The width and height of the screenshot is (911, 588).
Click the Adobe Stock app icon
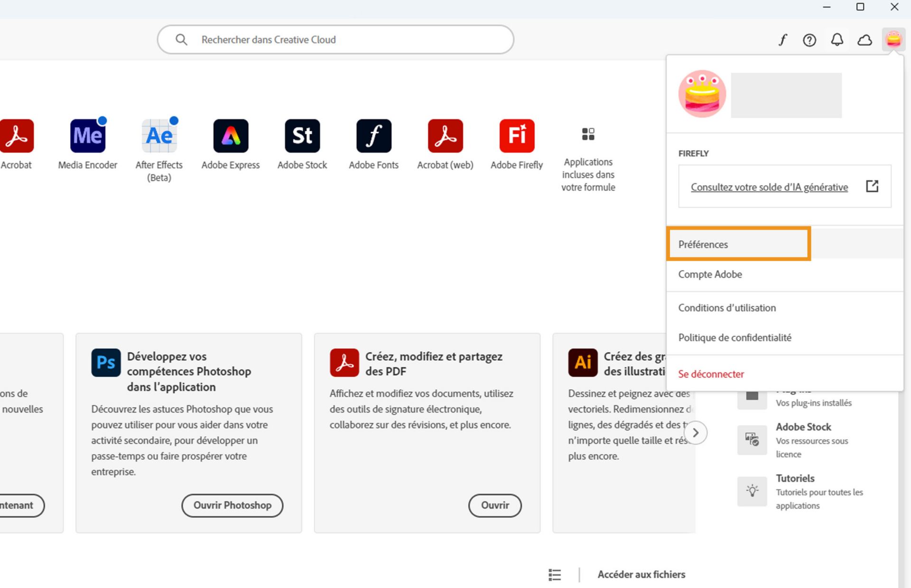[x=302, y=136]
